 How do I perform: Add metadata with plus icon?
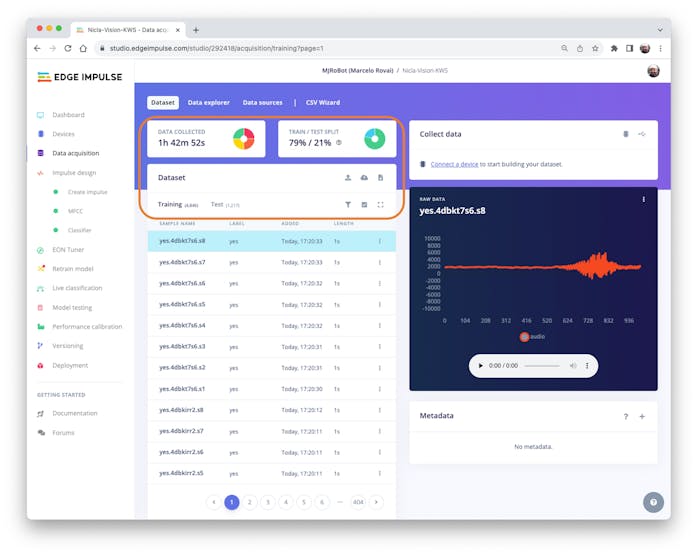[x=642, y=417]
